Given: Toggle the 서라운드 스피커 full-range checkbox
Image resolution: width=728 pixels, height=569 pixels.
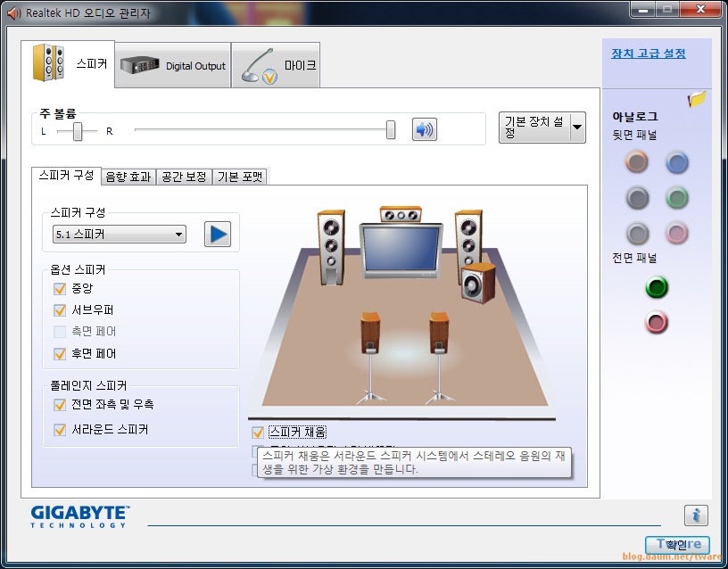Looking at the screenshot, I should [60, 430].
